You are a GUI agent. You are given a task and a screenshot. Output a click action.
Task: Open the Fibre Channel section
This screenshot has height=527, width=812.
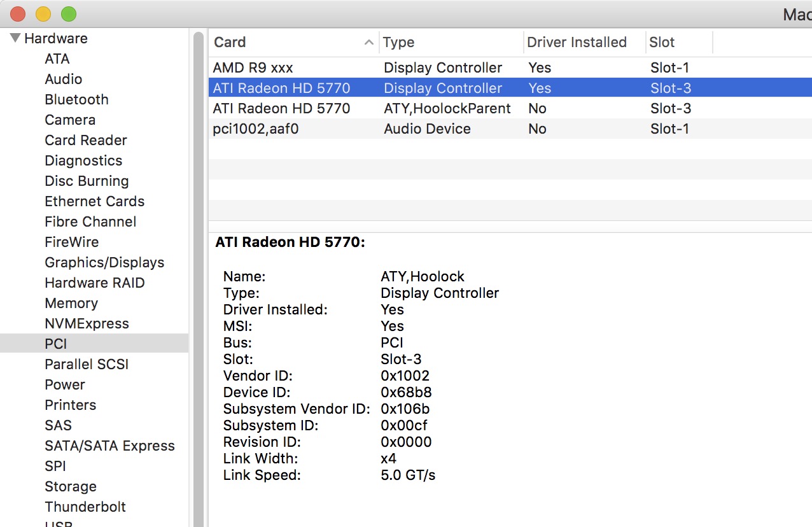[x=90, y=221]
